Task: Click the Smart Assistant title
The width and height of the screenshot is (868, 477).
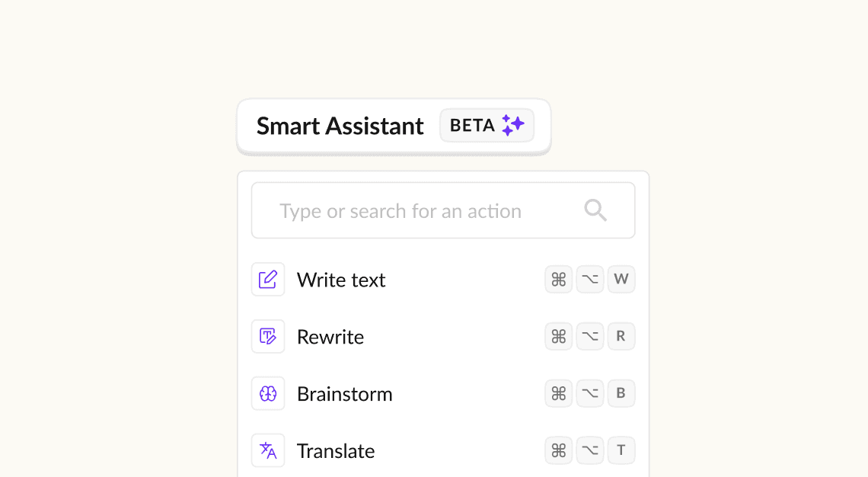Action: [x=340, y=126]
